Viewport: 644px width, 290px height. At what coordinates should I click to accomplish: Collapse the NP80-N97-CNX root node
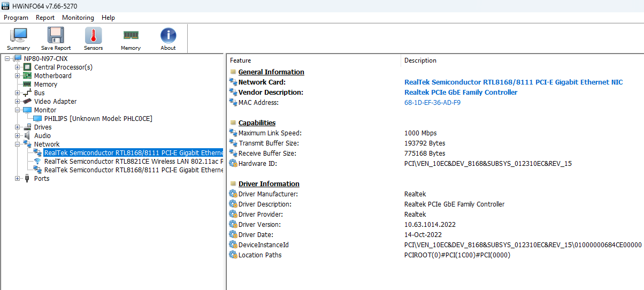[7, 58]
